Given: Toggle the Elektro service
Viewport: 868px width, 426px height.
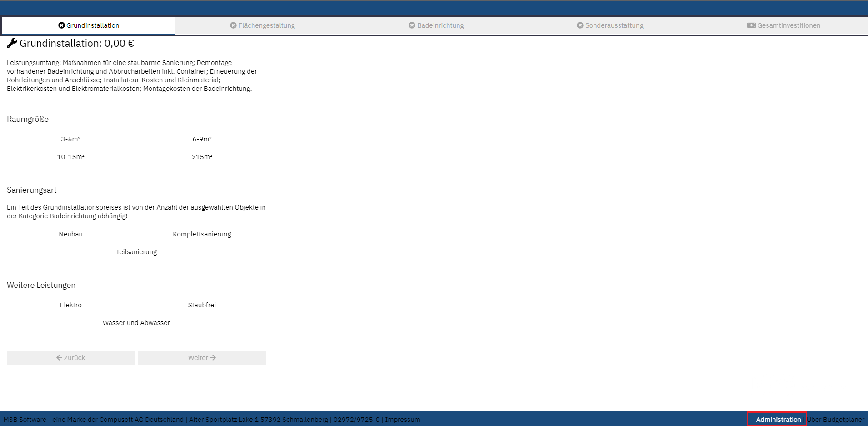Looking at the screenshot, I should tap(70, 305).
